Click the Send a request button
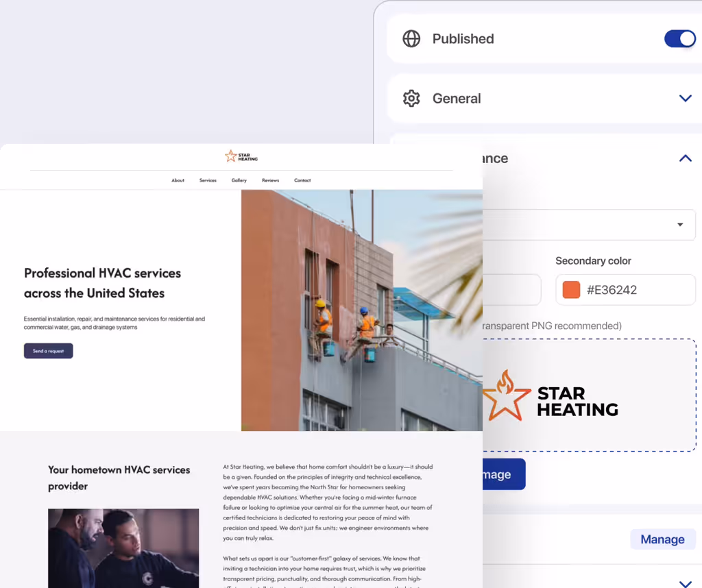This screenshot has height=588, width=702. coord(49,351)
